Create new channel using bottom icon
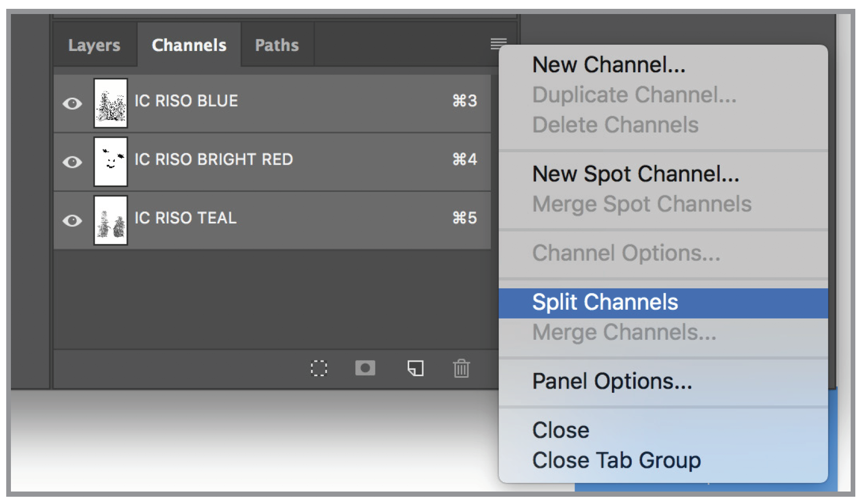 pos(415,368)
